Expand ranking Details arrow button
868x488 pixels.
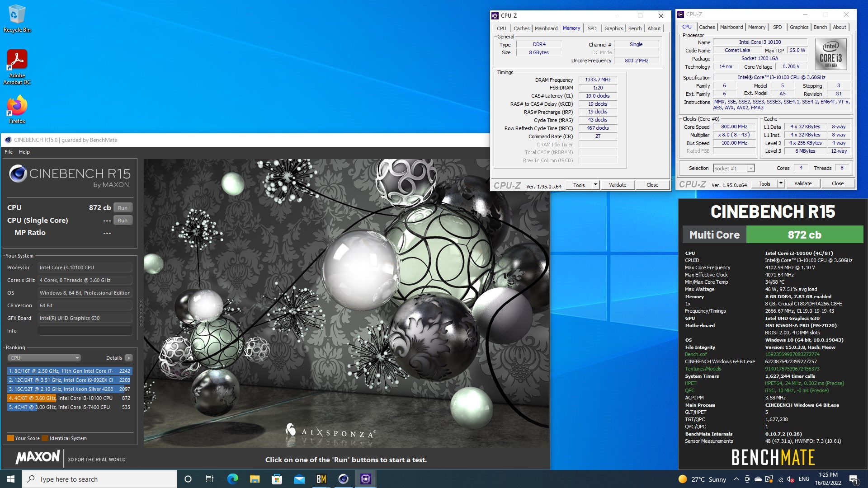(x=129, y=358)
